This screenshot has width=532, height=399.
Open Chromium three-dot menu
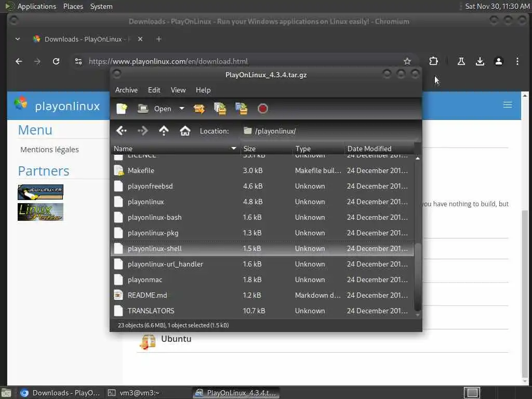pos(517,61)
